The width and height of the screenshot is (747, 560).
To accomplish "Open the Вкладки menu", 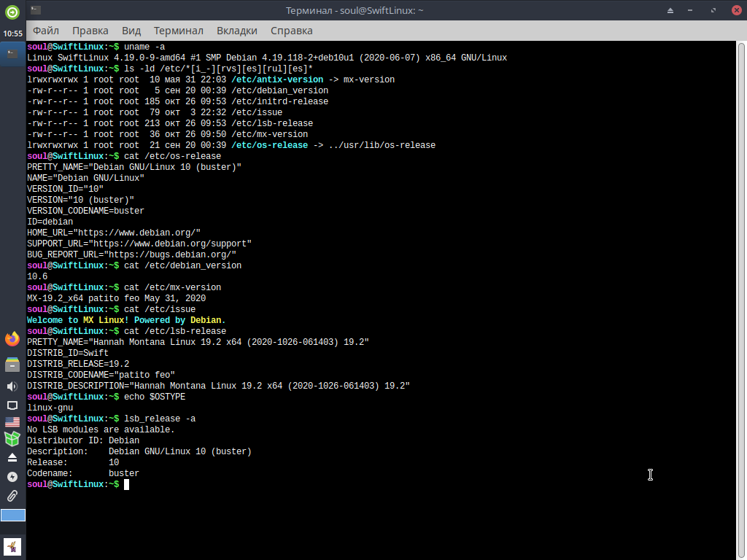I will pyautogui.click(x=237, y=31).
